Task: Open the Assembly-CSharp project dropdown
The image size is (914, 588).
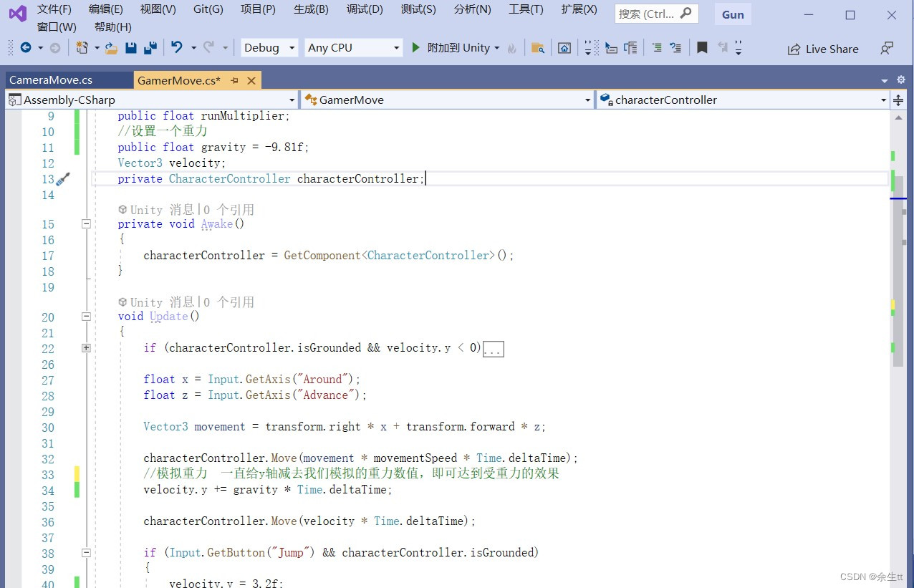Action: [152, 100]
